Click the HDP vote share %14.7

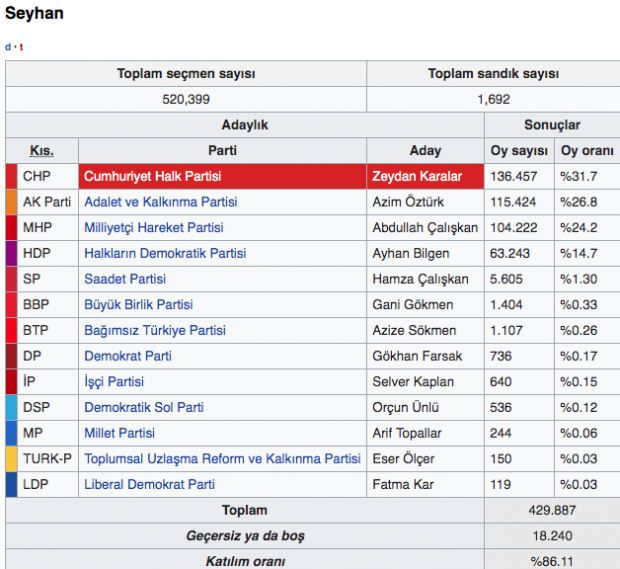tap(579, 253)
